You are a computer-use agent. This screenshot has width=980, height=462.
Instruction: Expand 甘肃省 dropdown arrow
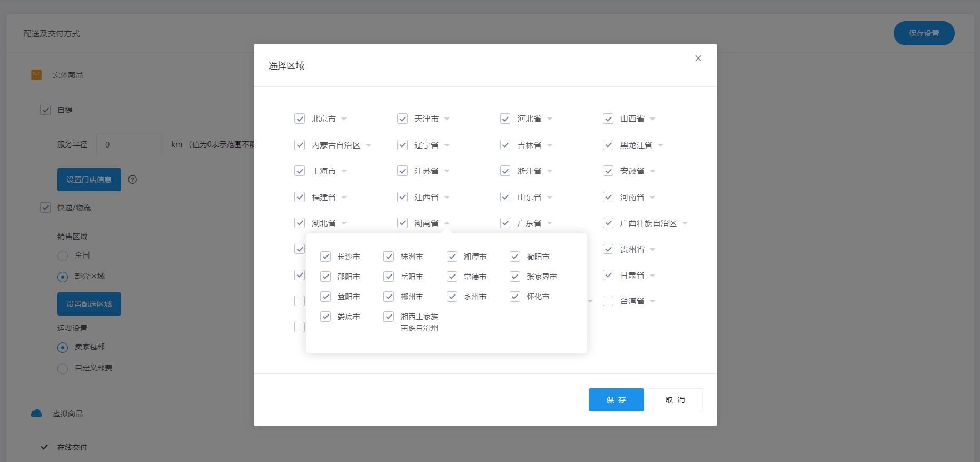tap(652, 276)
